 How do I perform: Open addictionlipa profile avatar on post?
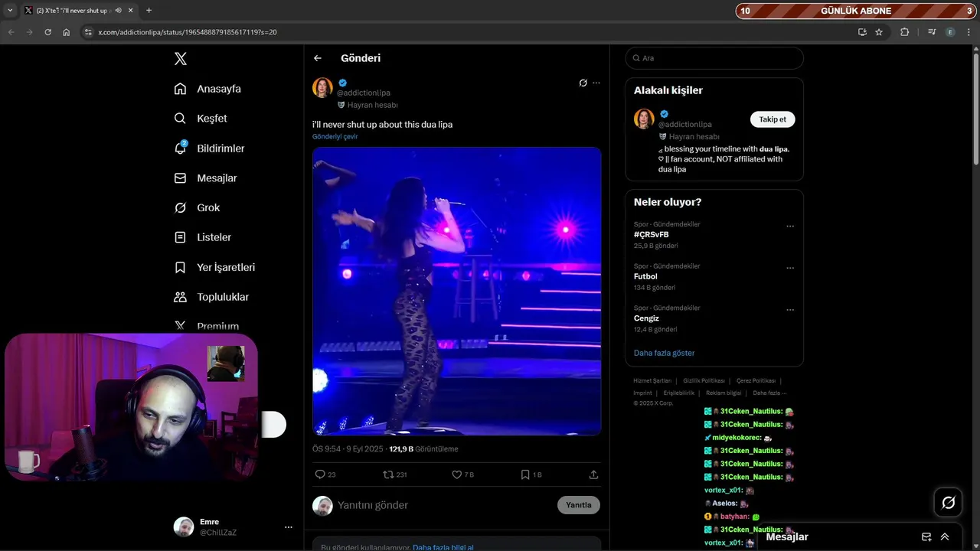[322, 87]
